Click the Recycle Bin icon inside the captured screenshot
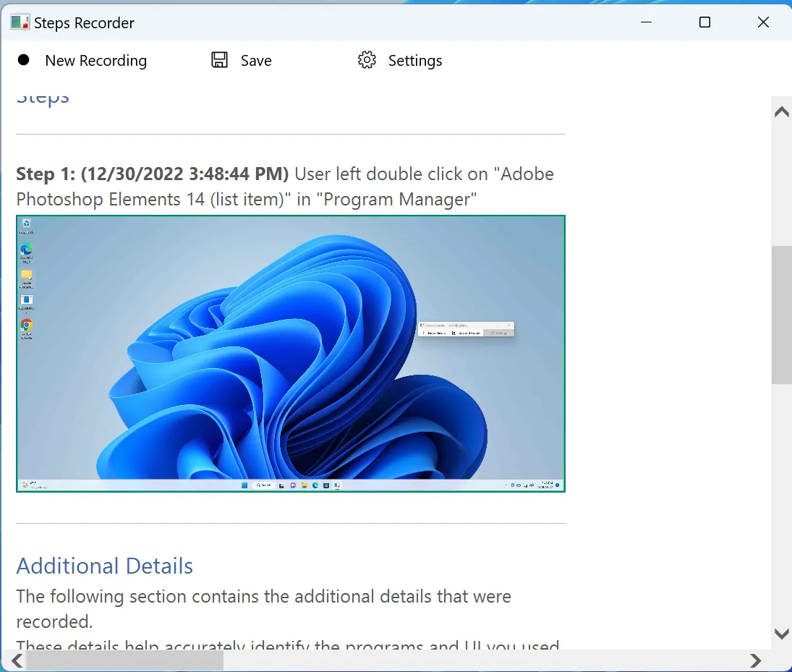The width and height of the screenshot is (792, 672). pyautogui.click(x=26, y=224)
